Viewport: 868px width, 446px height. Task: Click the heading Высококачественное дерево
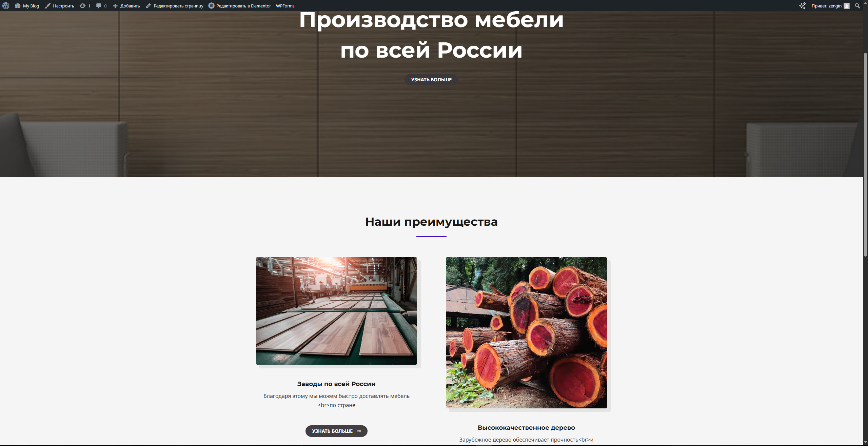tap(526, 428)
